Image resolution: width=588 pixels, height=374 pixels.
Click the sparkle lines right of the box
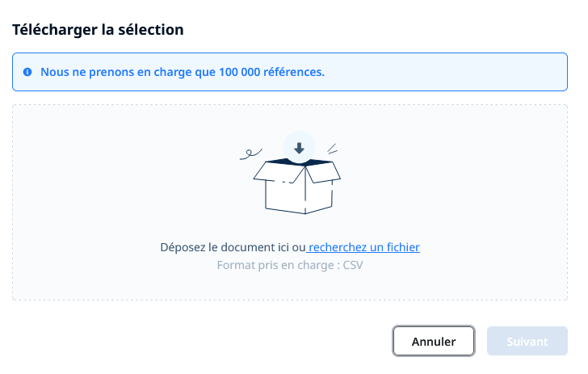332,149
